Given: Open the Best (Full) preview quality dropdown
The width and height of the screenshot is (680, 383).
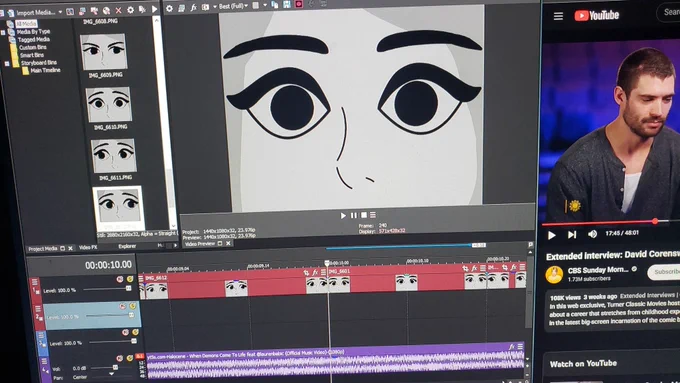Looking at the screenshot, I should 233,6.
